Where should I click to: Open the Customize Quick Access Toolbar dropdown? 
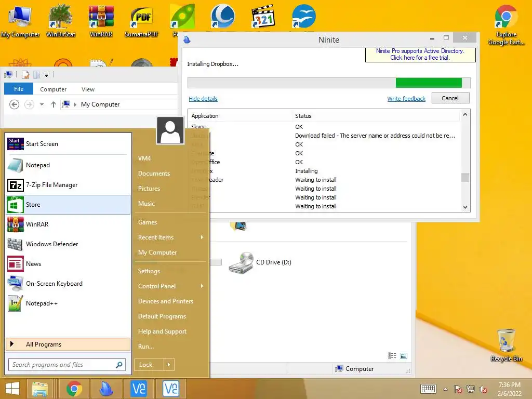click(x=46, y=75)
